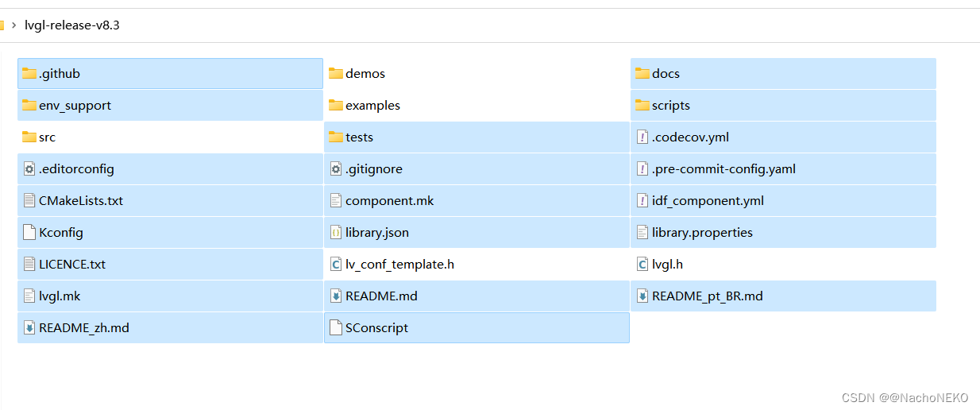This screenshot has height=410, width=980.
Task: Click the .pre-commit-config.yaml file icon
Action: (x=642, y=168)
